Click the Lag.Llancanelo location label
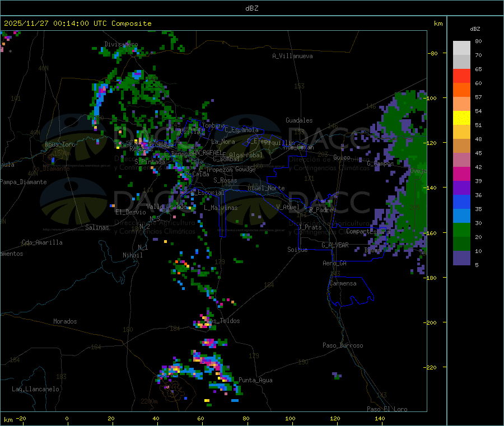 [35, 389]
